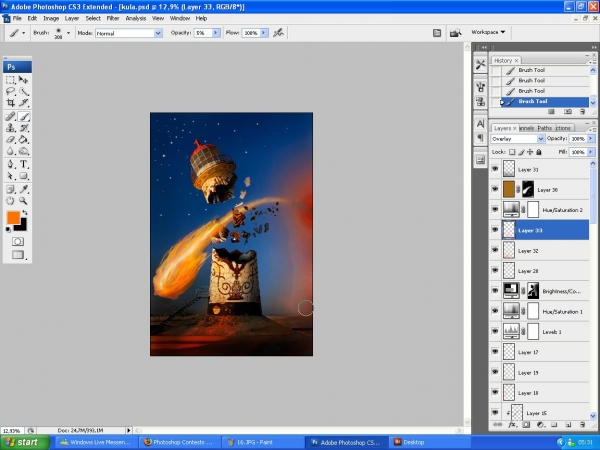Open the Filter menu
The width and height of the screenshot is (600, 450).
pos(112,18)
